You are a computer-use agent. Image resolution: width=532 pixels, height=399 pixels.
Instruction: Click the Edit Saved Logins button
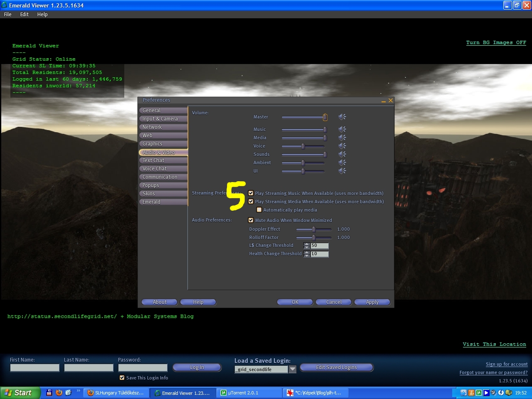(x=337, y=367)
